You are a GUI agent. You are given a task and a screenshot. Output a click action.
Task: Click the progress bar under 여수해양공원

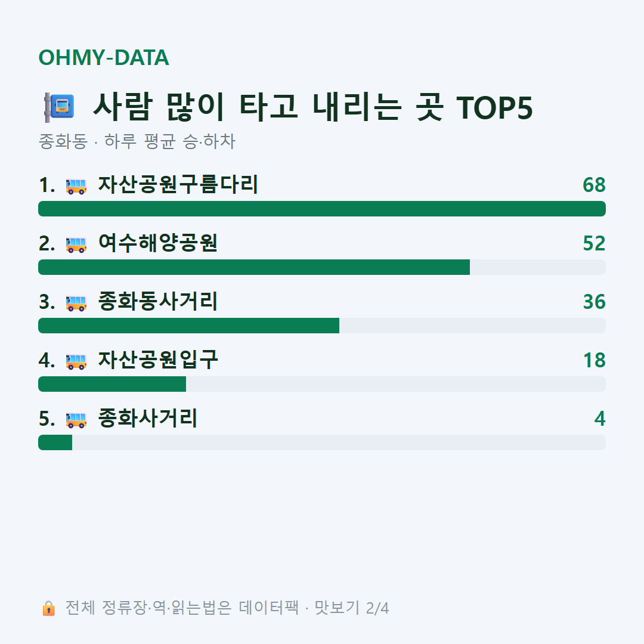(322, 267)
